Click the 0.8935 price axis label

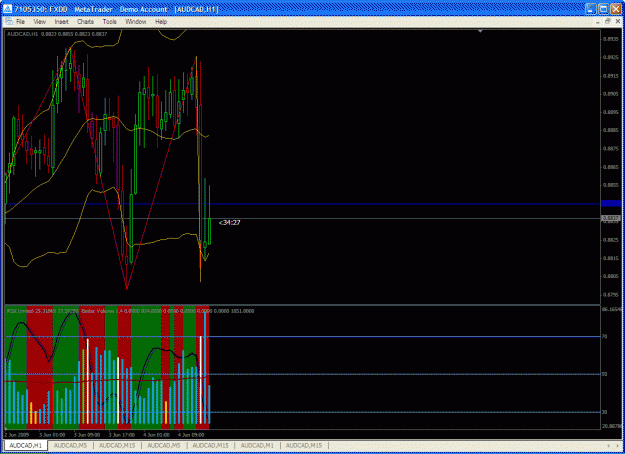[x=611, y=39]
